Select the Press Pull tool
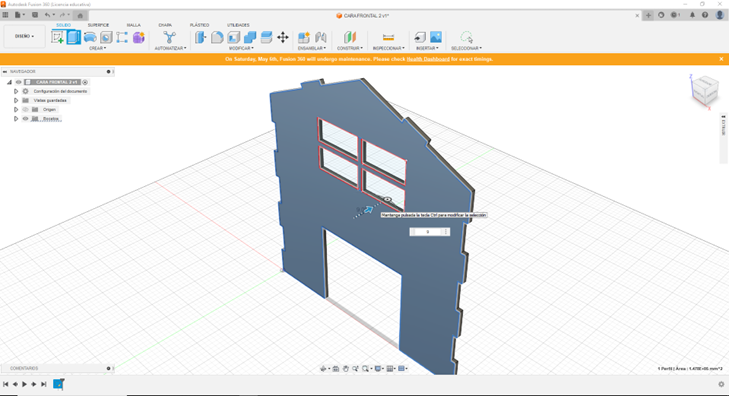Screen dimensions: 729x396 click(x=200, y=37)
